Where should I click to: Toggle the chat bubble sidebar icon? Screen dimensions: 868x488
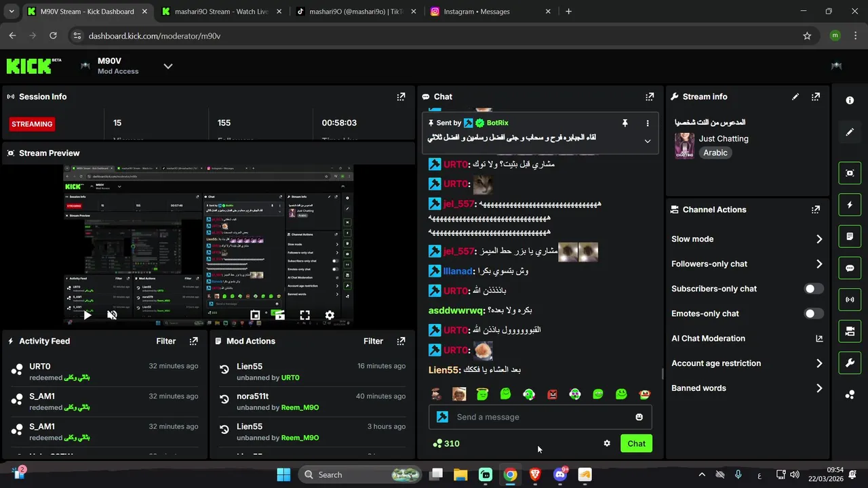(x=850, y=268)
